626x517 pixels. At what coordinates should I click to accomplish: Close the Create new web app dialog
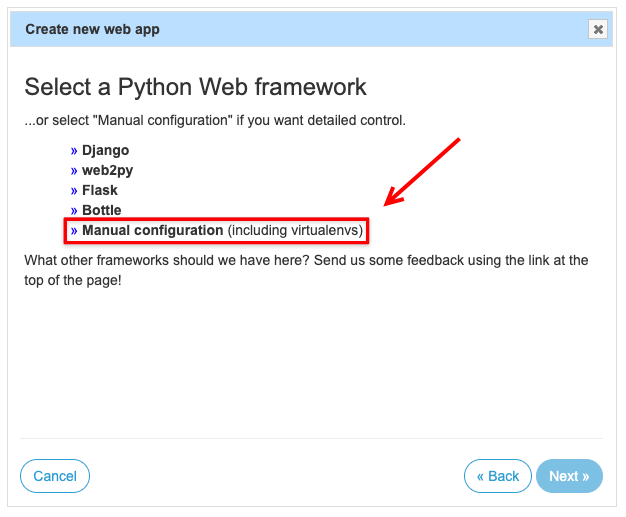pyautogui.click(x=598, y=29)
